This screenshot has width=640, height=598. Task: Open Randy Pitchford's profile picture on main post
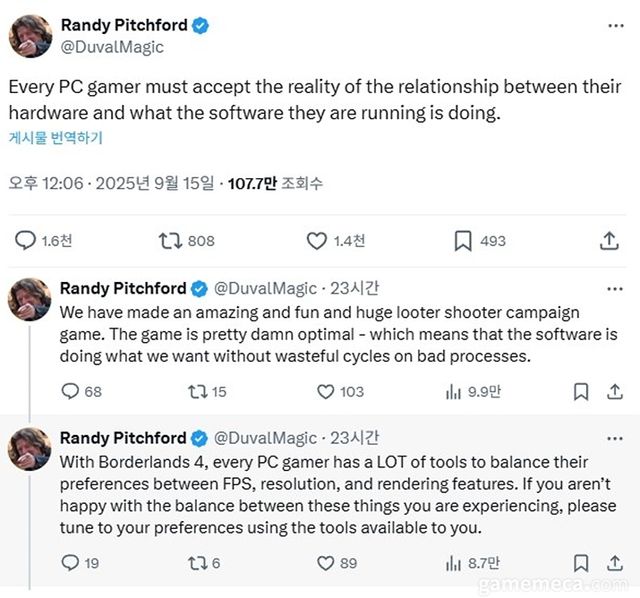[30, 35]
